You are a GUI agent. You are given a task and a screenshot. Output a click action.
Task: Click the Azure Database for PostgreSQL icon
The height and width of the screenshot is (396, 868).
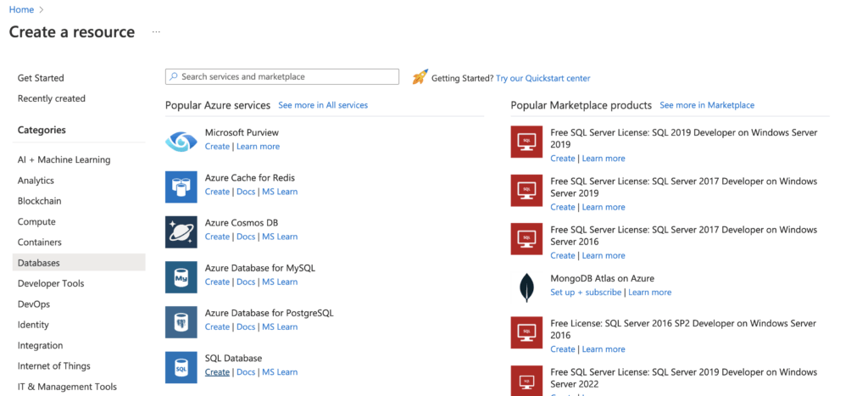click(x=181, y=321)
